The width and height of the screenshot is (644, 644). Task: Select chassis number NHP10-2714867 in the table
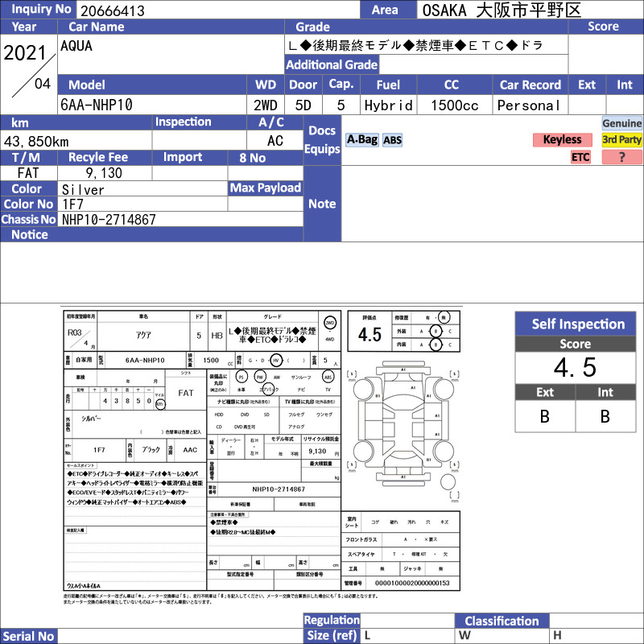tap(109, 220)
